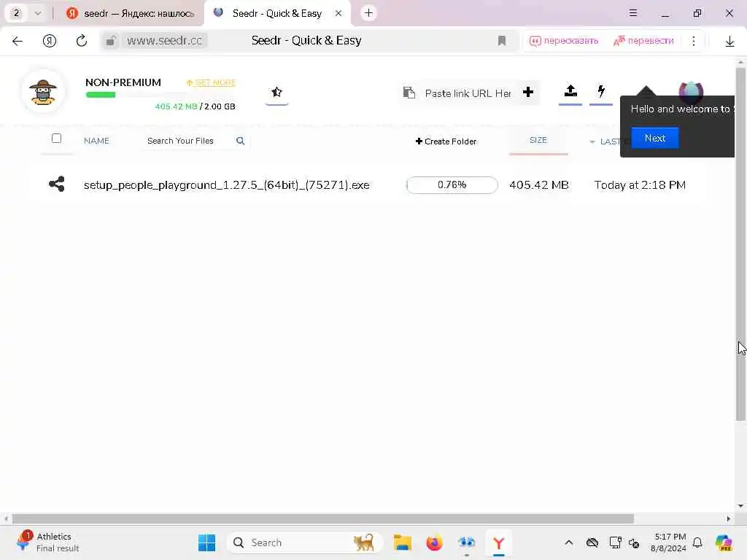Click the 405.42 MB file size cell
747x560 pixels.
click(x=539, y=185)
